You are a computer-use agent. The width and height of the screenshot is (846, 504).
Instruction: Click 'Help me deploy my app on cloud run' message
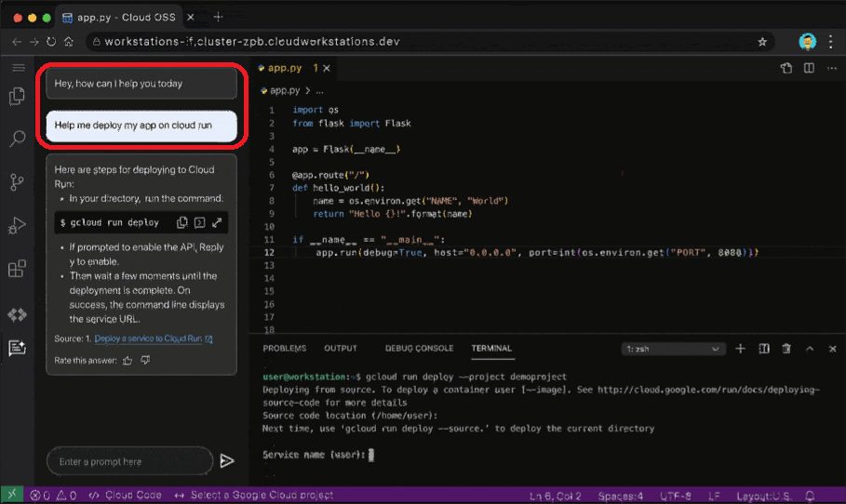[x=141, y=126]
